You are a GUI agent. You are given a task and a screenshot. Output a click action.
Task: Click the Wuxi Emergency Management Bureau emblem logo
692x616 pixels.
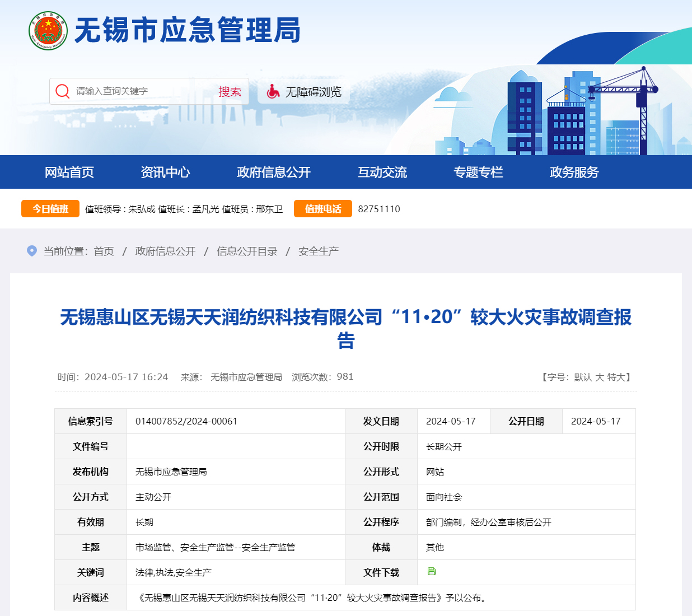click(x=48, y=31)
